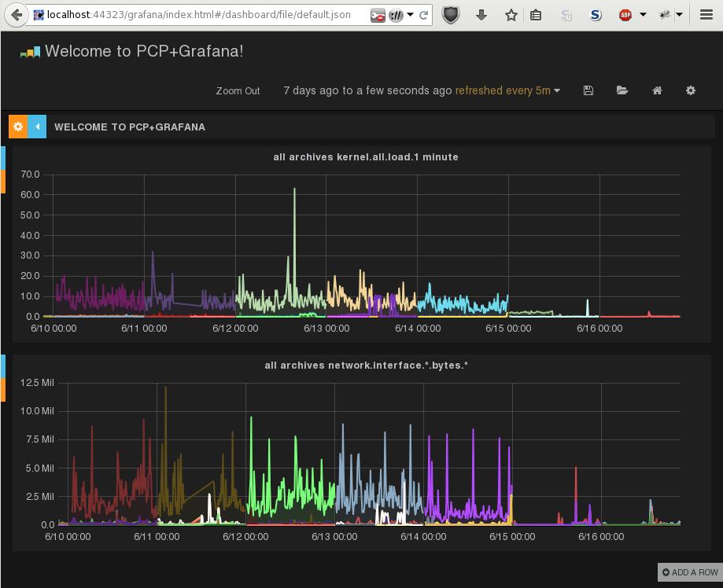Click blue handle beside the load panel
Screen dimensions: 723x588
click(3, 158)
